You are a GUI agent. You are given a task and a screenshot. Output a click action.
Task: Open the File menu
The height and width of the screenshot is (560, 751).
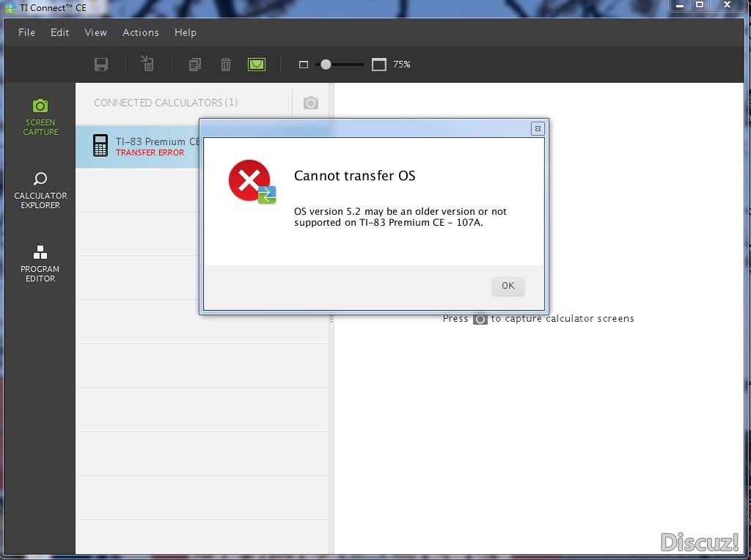pyautogui.click(x=27, y=32)
